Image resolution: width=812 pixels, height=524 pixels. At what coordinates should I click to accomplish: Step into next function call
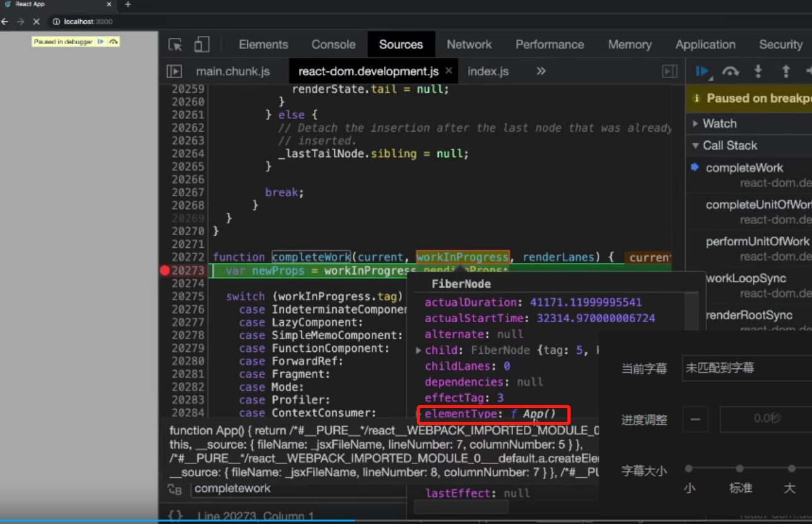758,71
